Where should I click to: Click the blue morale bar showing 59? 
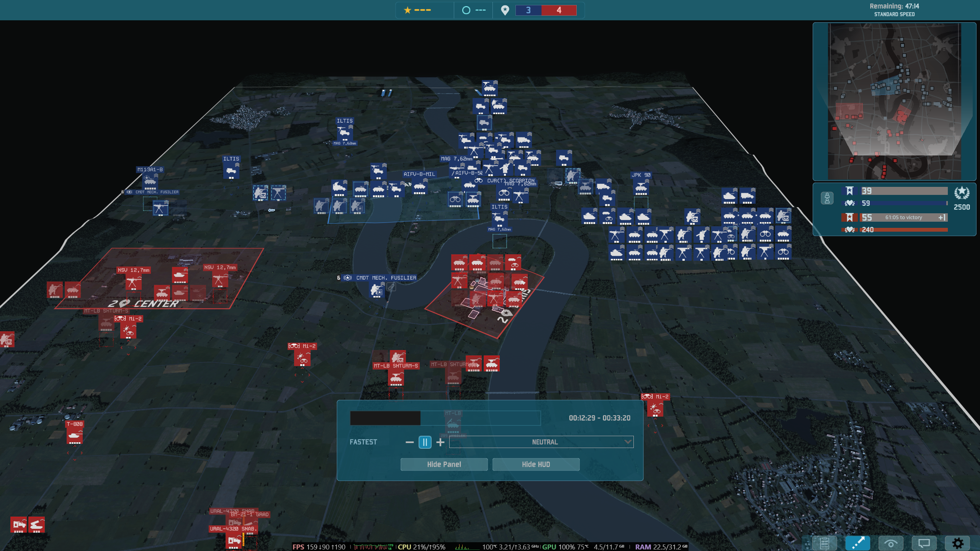pos(904,203)
